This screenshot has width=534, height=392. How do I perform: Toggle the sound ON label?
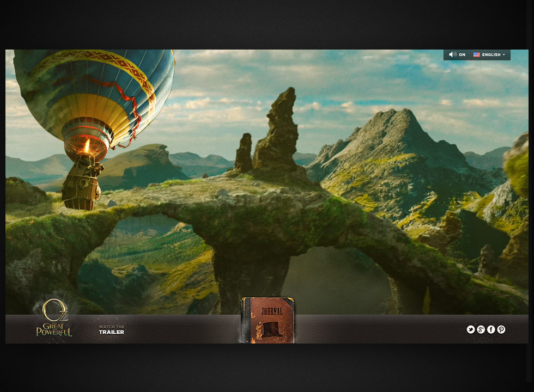point(462,55)
